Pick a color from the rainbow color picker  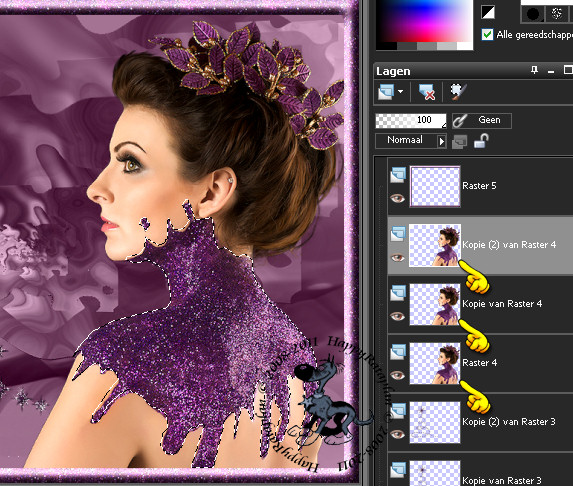424,21
